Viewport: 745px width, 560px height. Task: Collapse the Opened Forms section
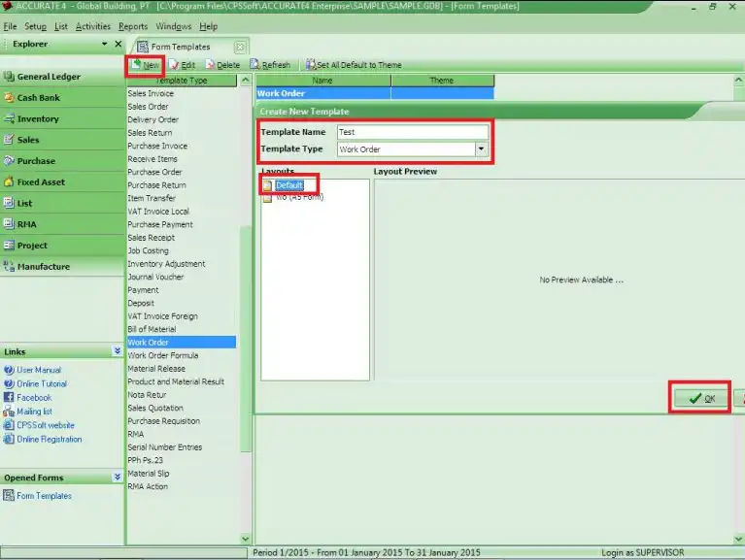click(118, 477)
